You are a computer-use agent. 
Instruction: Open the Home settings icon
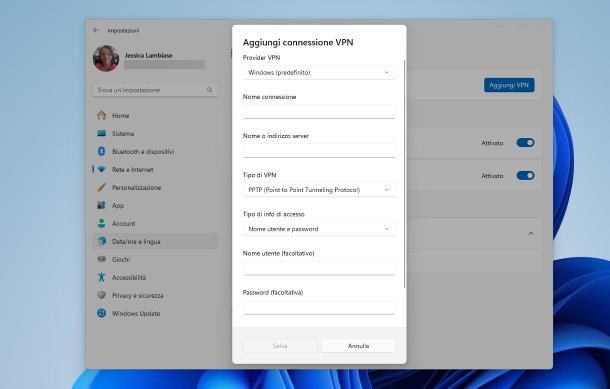point(102,116)
